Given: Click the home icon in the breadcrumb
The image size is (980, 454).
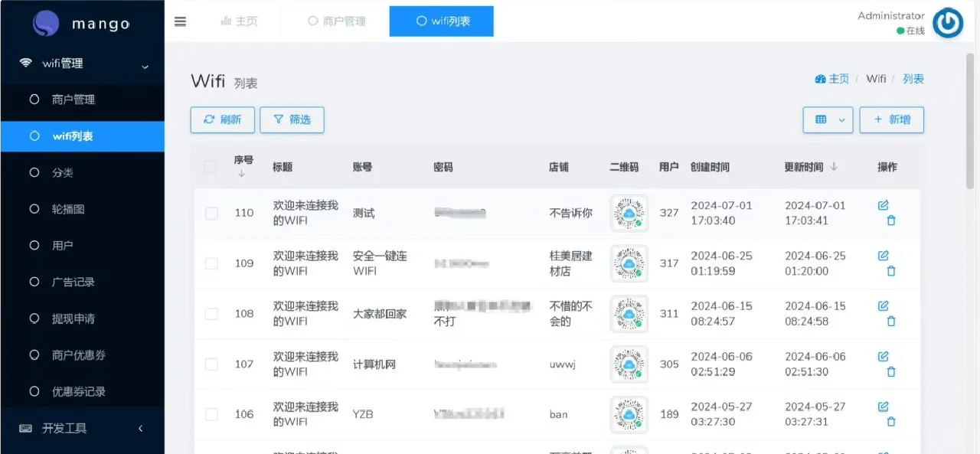Looking at the screenshot, I should [822, 78].
